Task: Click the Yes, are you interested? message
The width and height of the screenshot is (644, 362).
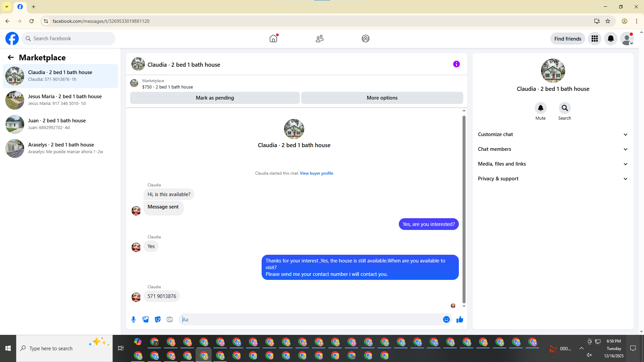Action: [x=429, y=224]
